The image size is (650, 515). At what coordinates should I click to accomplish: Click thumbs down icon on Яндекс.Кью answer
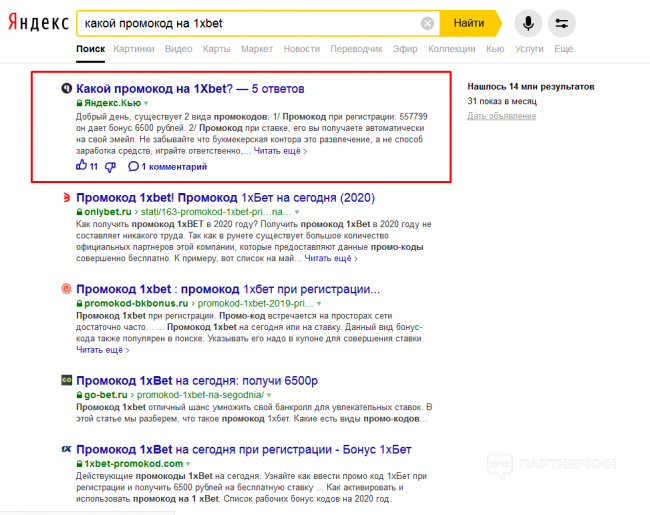[x=110, y=166]
